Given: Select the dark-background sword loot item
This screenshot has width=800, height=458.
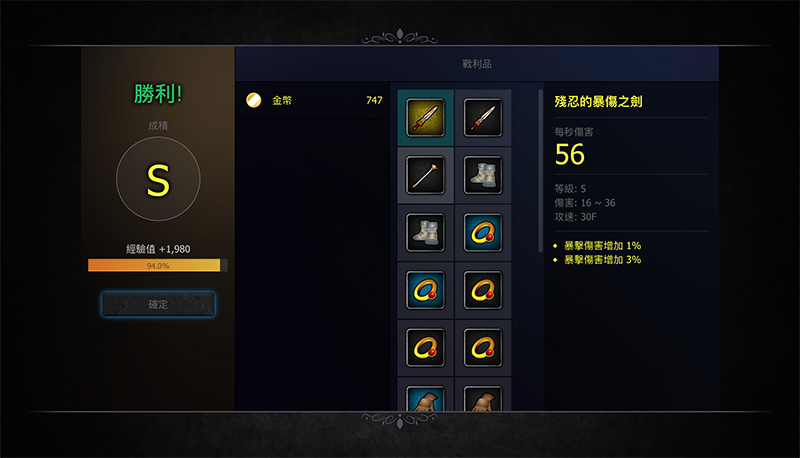Looking at the screenshot, I should pyautogui.click(x=483, y=118).
